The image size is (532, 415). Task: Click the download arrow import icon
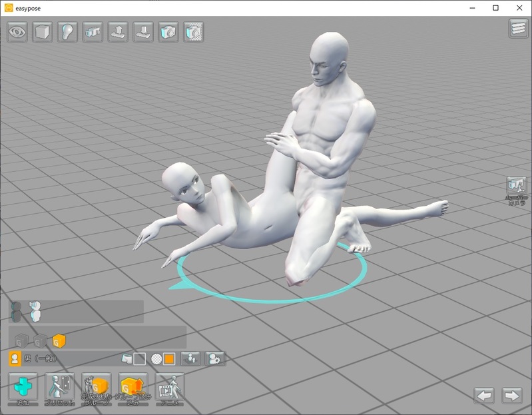[x=143, y=32]
